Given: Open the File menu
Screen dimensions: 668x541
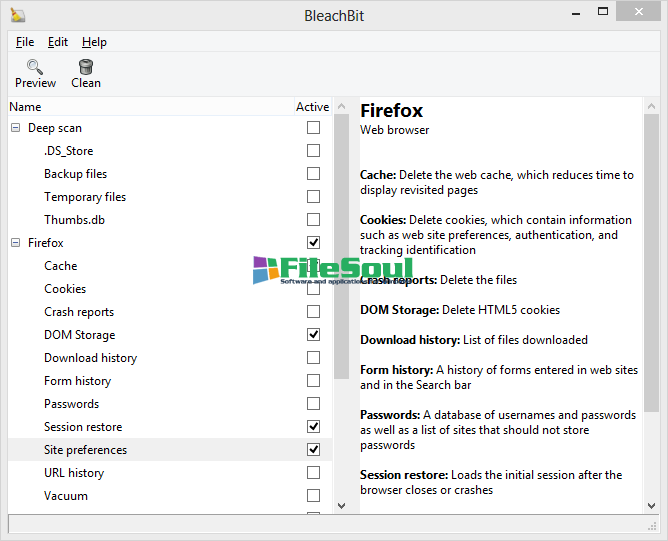Looking at the screenshot, I should (25, 42).
